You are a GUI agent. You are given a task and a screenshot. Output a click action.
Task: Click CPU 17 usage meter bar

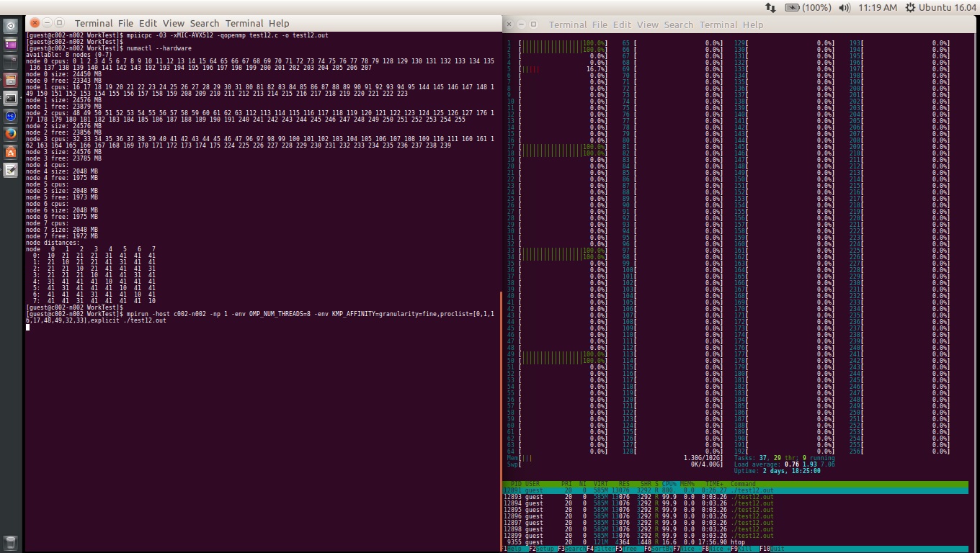tap(563, 147)
